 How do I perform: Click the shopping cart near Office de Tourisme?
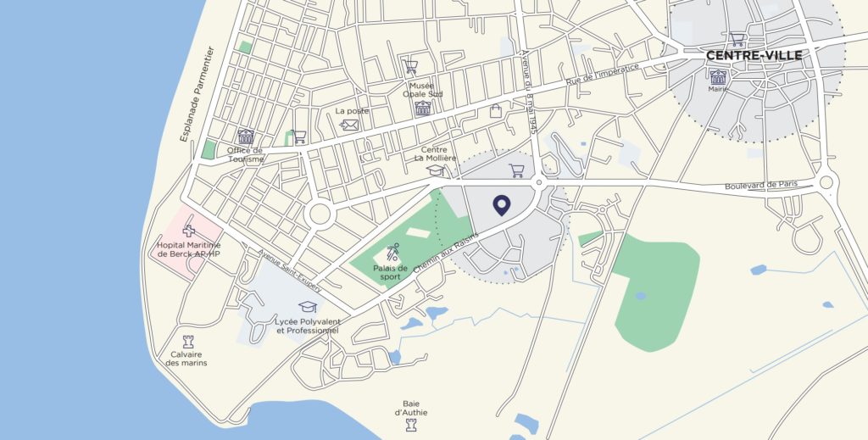[x=298, y=136]
